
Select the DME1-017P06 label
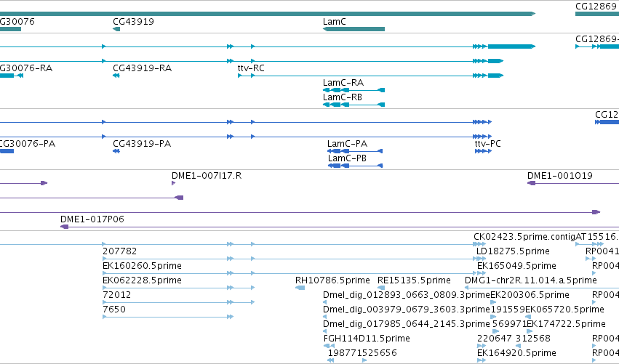92,219
